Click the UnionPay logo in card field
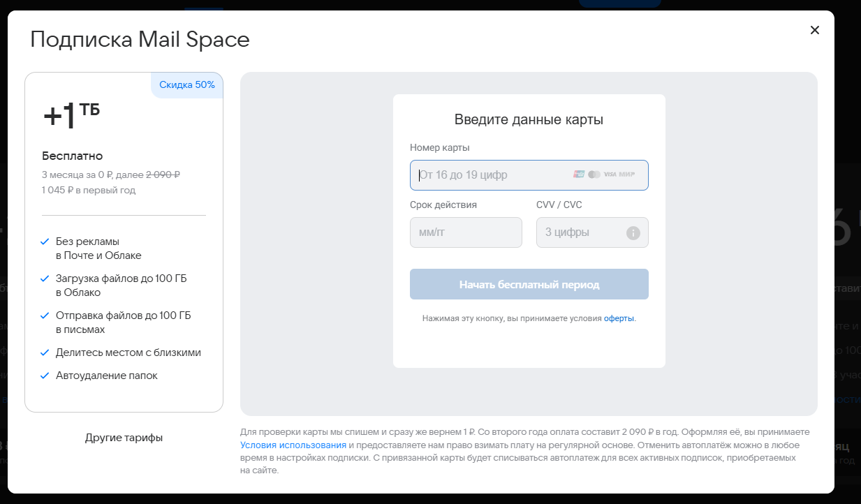The width and height of the screenshot is (861, 504). click(579, 175)
